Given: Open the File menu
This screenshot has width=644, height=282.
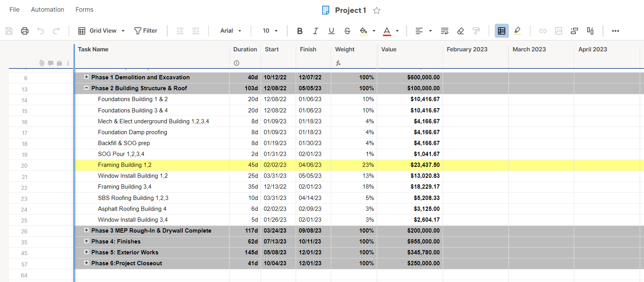Looking at the screenshot, I should tap(14, 9).
